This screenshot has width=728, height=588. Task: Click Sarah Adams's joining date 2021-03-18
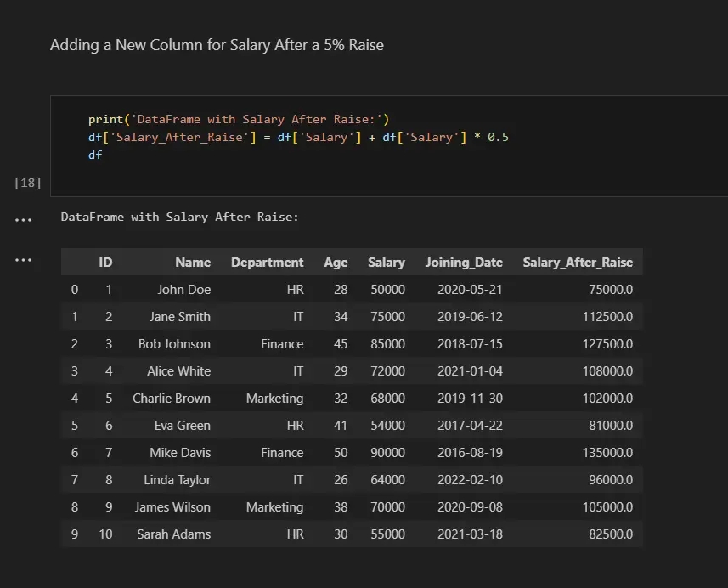470,534
